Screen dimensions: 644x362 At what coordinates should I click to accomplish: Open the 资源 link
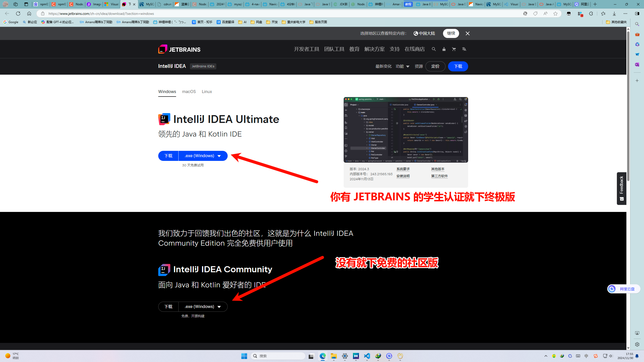pos(419,66)
